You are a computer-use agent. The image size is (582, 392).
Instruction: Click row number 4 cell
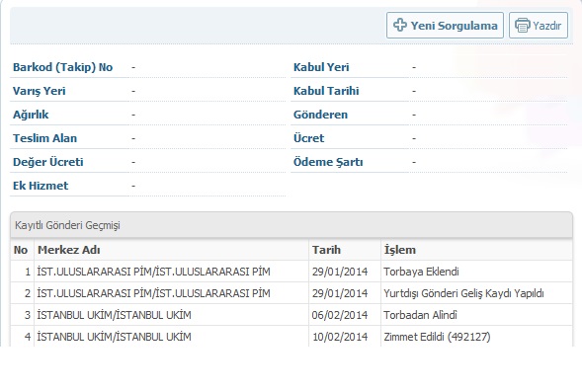pos(23,337)
